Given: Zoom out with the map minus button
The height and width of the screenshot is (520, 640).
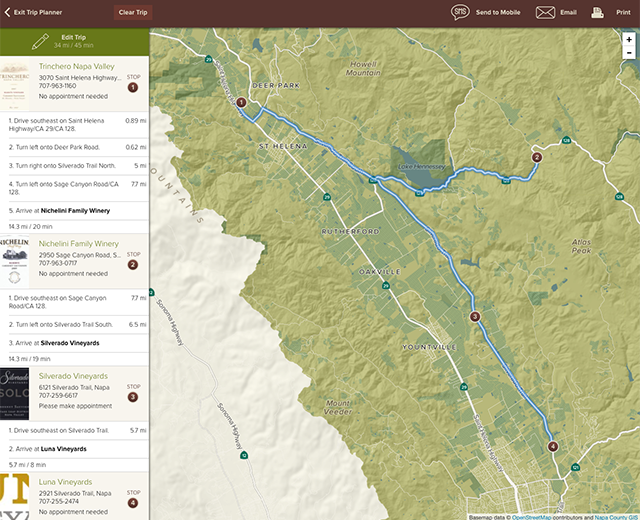Looking at the screenshot, I should pyautogui.click(x=629, y=53).
